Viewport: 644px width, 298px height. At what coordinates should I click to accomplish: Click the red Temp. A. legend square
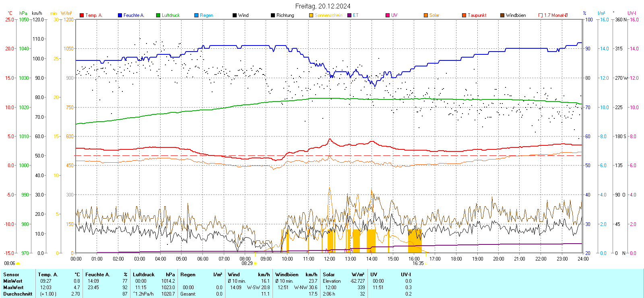click(x=82, y=15)
